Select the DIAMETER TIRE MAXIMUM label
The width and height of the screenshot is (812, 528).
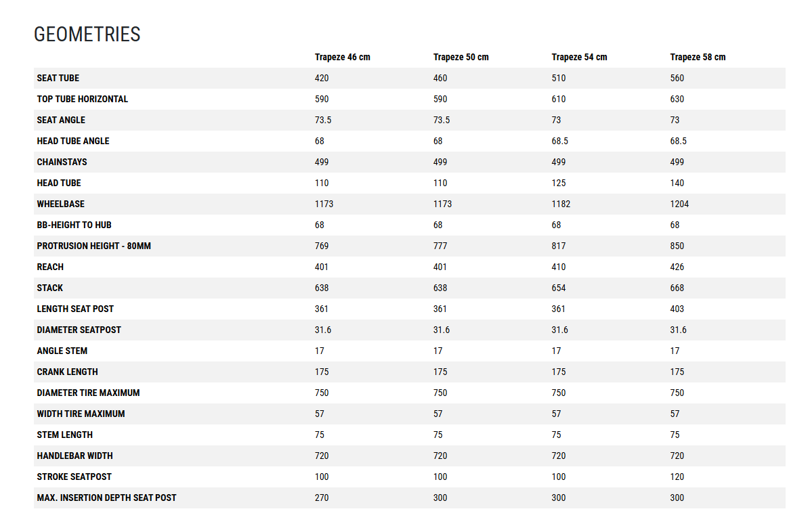(x=89, y=393)
